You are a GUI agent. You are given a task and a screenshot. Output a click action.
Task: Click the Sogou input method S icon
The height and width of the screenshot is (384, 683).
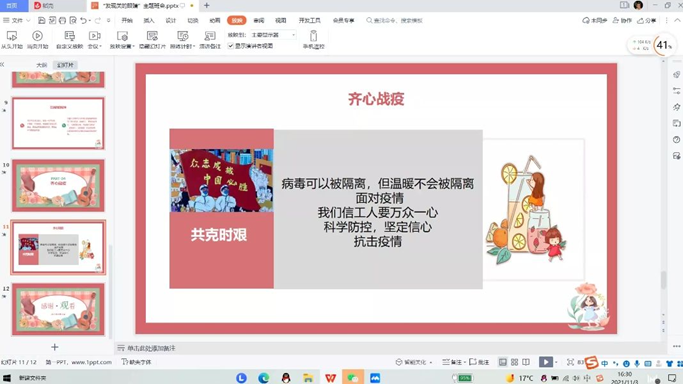tap(591, 362)
